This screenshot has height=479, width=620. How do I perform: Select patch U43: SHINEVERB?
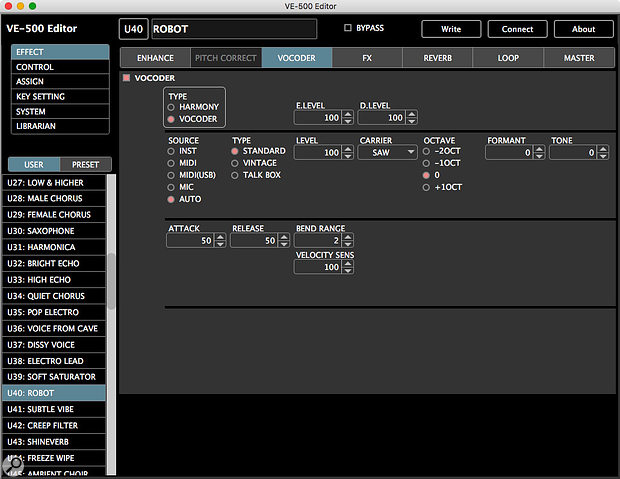(54, 442)
